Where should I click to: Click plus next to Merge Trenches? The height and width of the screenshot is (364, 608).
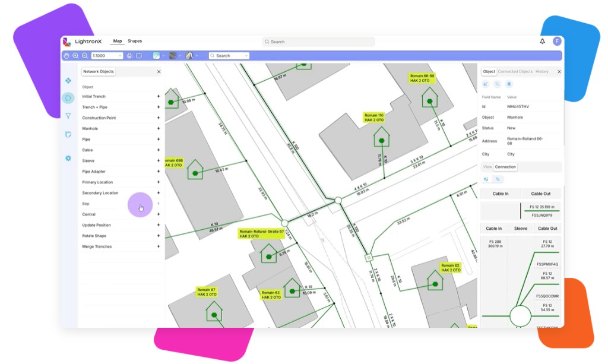(x=158, y=246)
